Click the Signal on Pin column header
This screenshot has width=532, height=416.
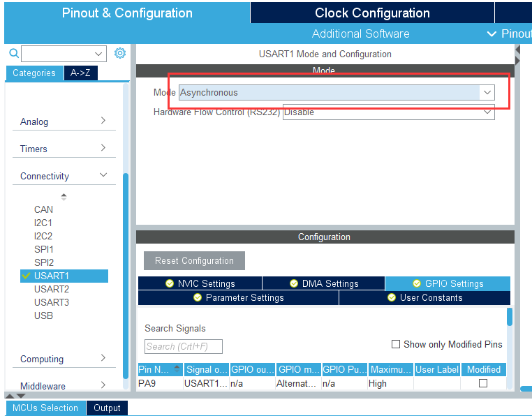click(206, 369)
